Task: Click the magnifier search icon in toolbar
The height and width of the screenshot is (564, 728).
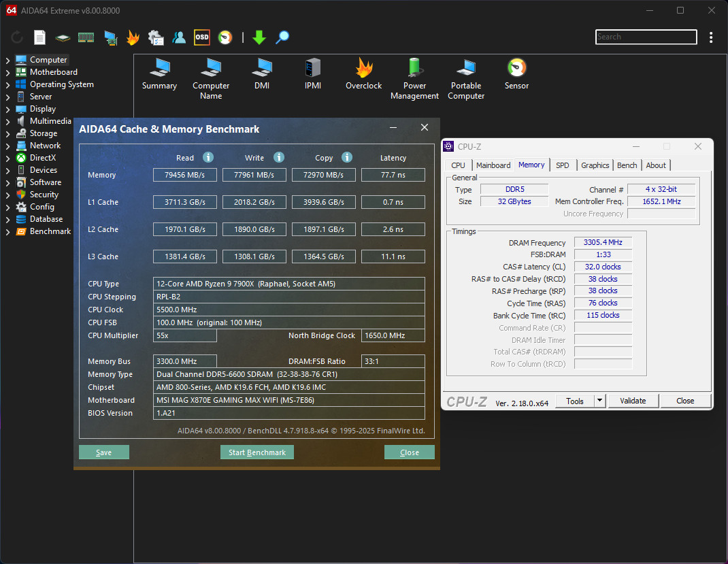Action: 282,37
